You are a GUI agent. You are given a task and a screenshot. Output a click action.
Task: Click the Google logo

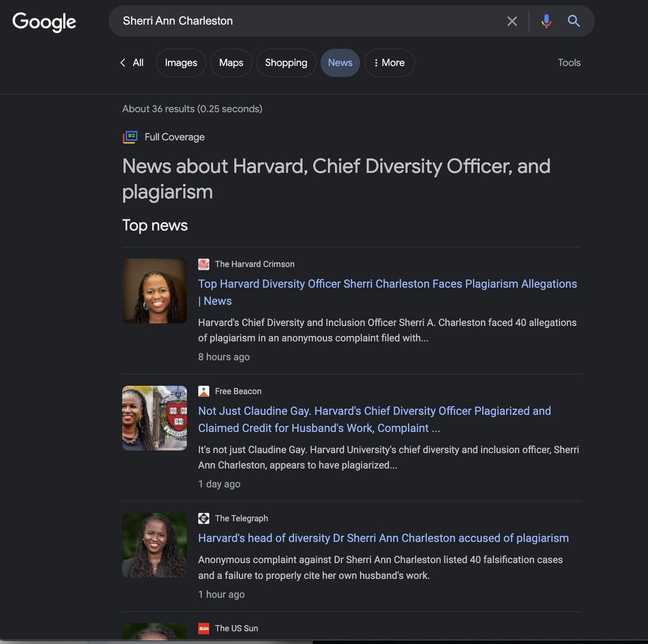point(44,22)
